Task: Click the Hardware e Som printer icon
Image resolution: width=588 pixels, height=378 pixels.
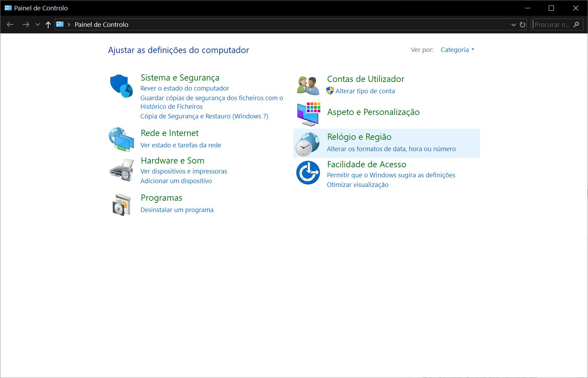Action: (x=121, y=170)
